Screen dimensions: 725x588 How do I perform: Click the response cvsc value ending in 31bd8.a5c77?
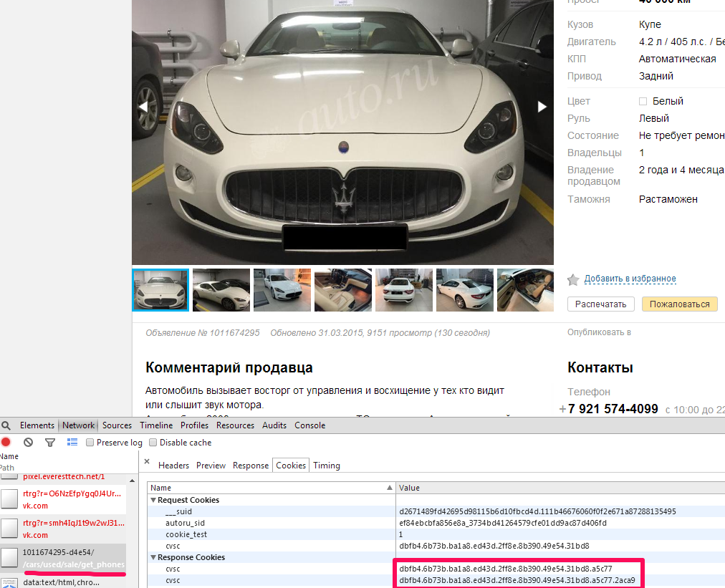point(505,569)
